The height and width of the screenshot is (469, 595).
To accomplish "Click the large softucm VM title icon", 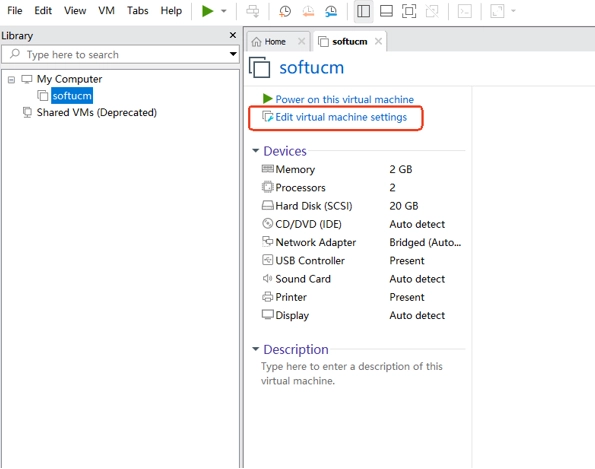I will pyautogui.click(x=260, y=68).
